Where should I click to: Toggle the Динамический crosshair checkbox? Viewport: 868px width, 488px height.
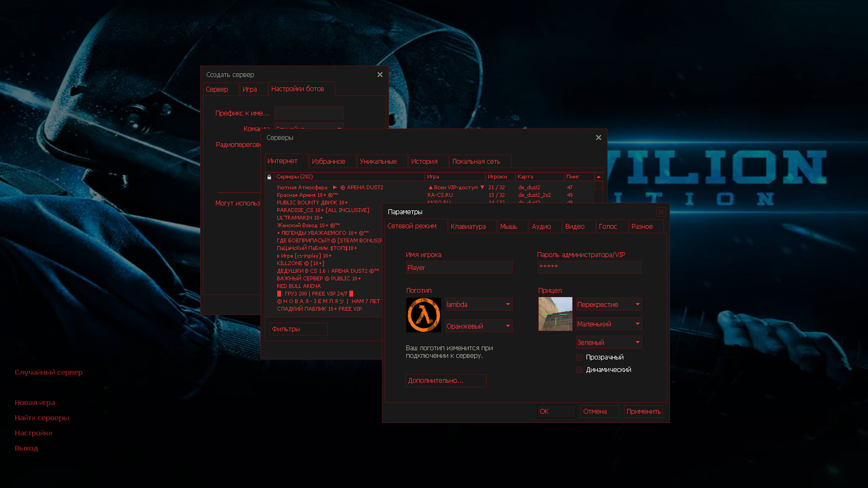tap(579, 370)
